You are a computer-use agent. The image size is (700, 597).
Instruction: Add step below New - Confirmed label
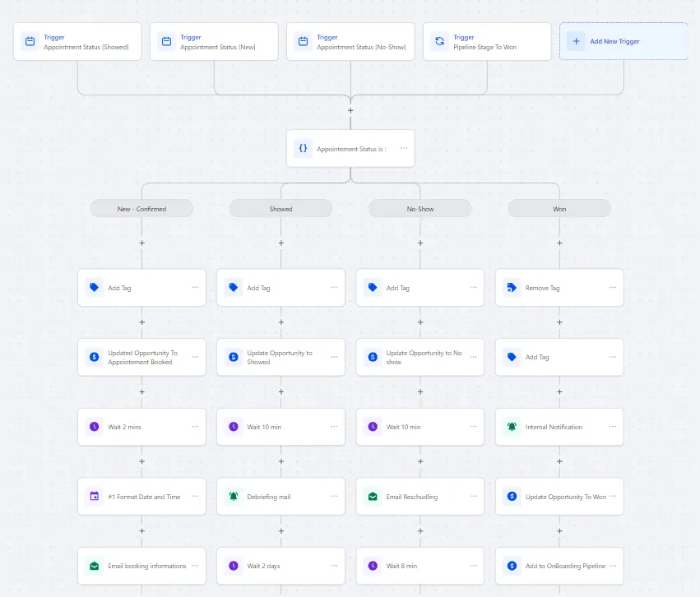point(142,243)
